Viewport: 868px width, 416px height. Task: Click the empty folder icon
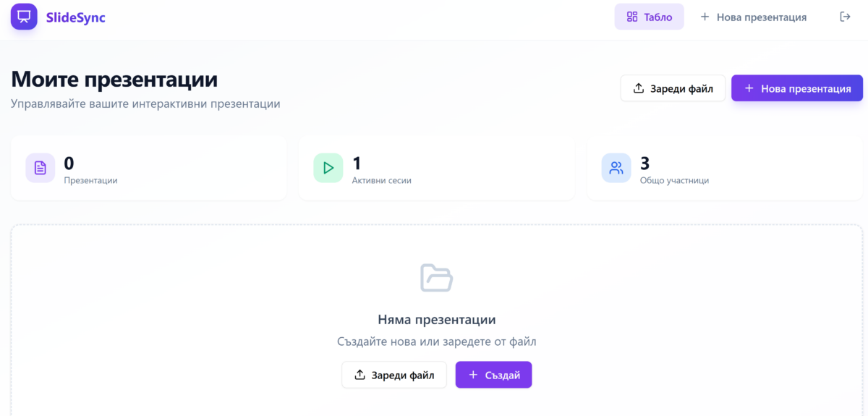pos(437,278)
